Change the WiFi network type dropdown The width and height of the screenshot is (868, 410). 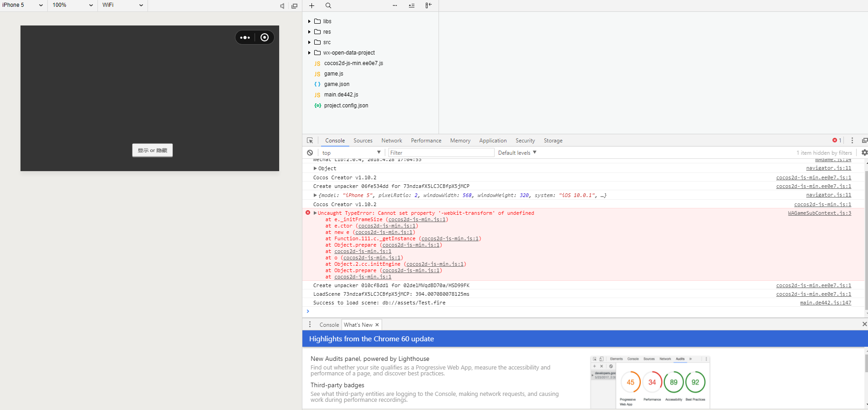[123, 5]
